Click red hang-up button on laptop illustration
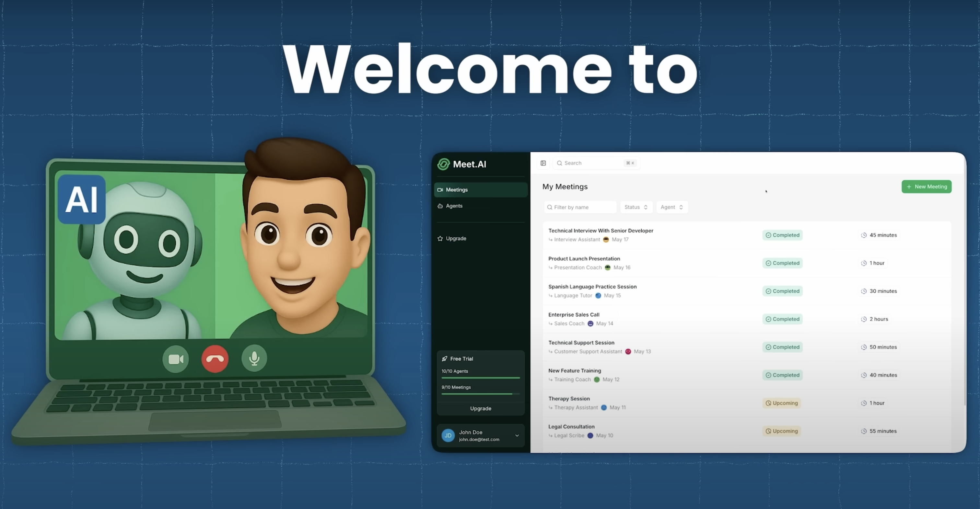Viewport: 980px width, 509px height. [215, 359]
